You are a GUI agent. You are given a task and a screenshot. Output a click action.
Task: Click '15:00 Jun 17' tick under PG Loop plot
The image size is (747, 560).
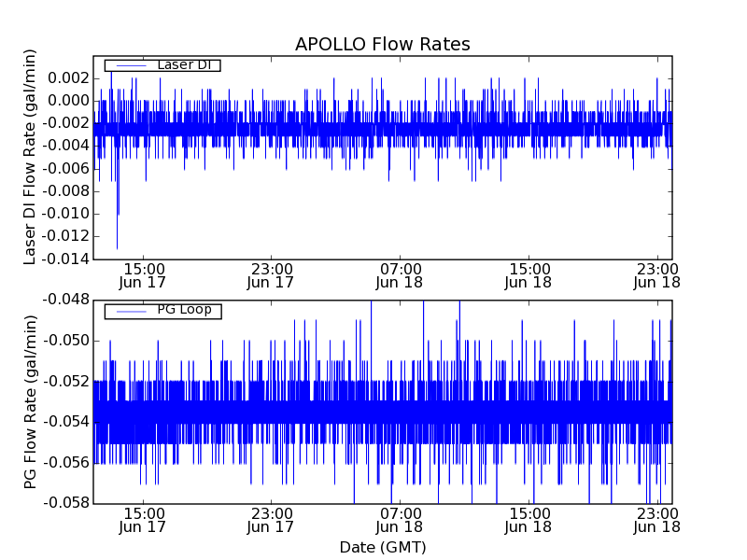tap(143, 521)
